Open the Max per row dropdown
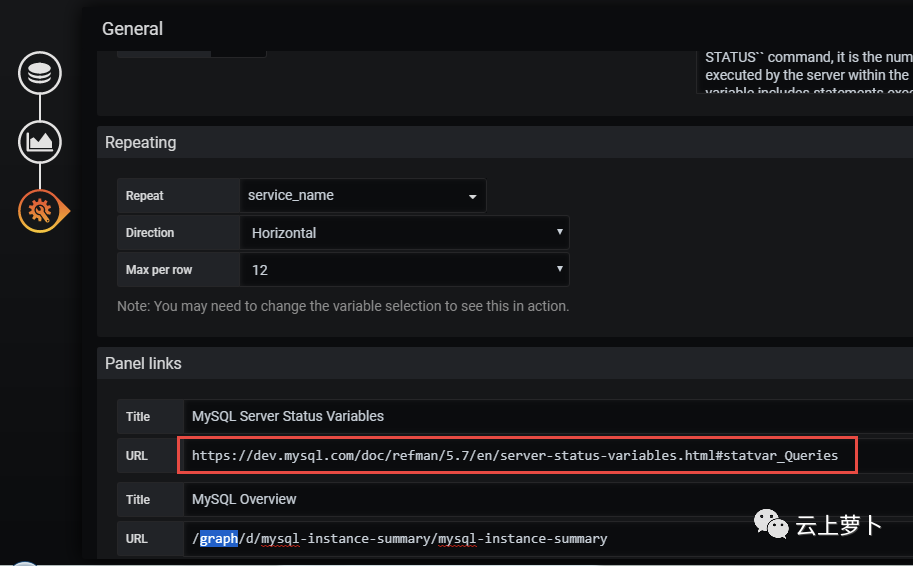Image resolution: width=913 pixels, height=566 pixels. pyautogui.click(x=404, y=270)
